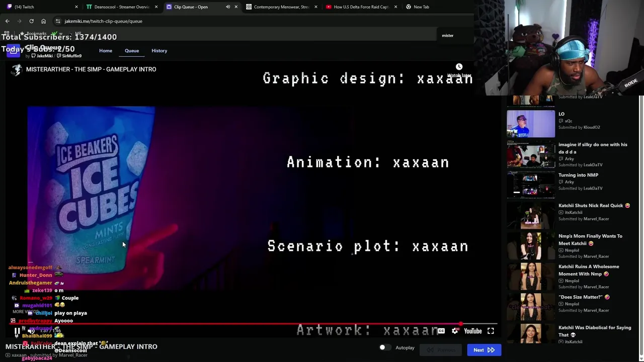
Task: Select 'Nmp's Mom Finally Wants To Meet Katchii' clip
Action: [590, 240]
